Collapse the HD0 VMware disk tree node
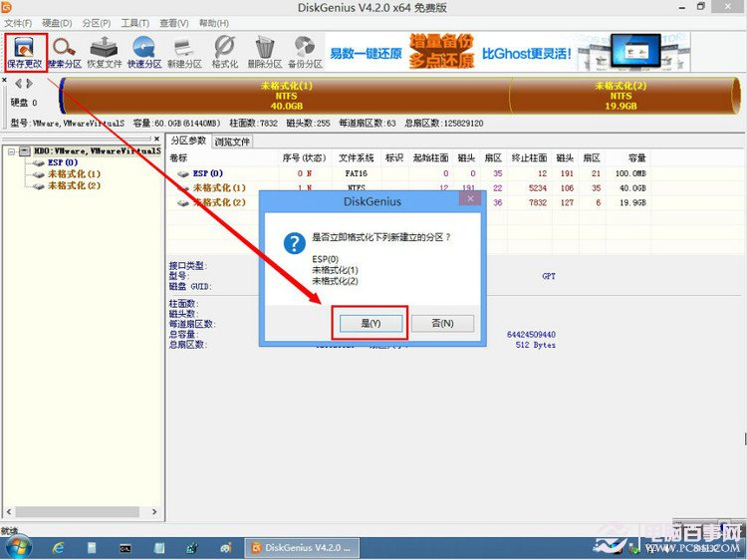Screen dimensions: 747x560 (11, 151)
